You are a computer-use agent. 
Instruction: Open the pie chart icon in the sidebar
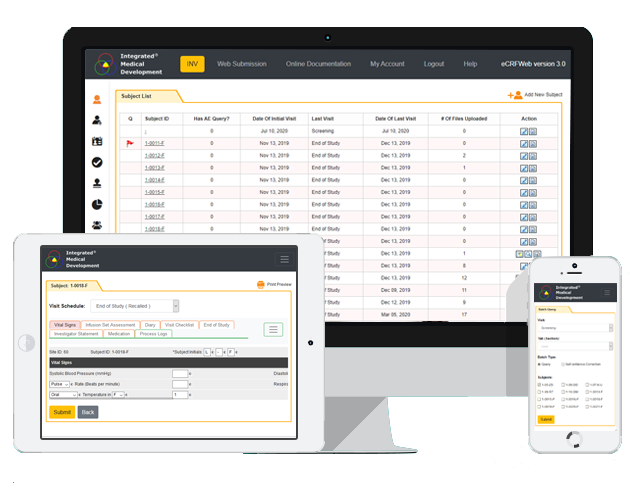97,205
